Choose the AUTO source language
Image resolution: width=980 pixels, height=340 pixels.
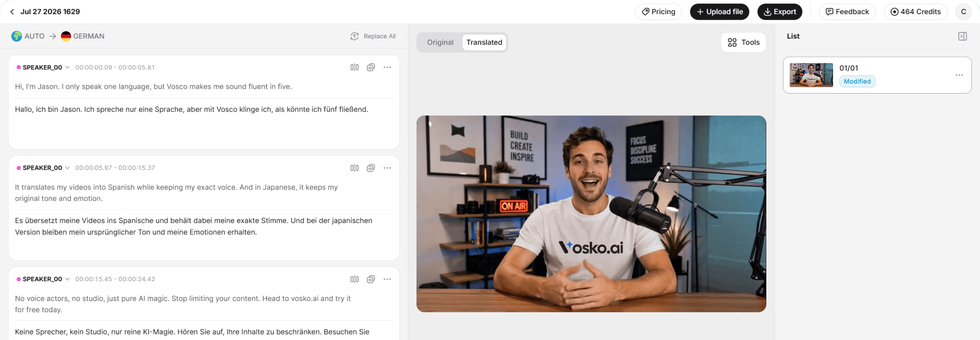28,36
